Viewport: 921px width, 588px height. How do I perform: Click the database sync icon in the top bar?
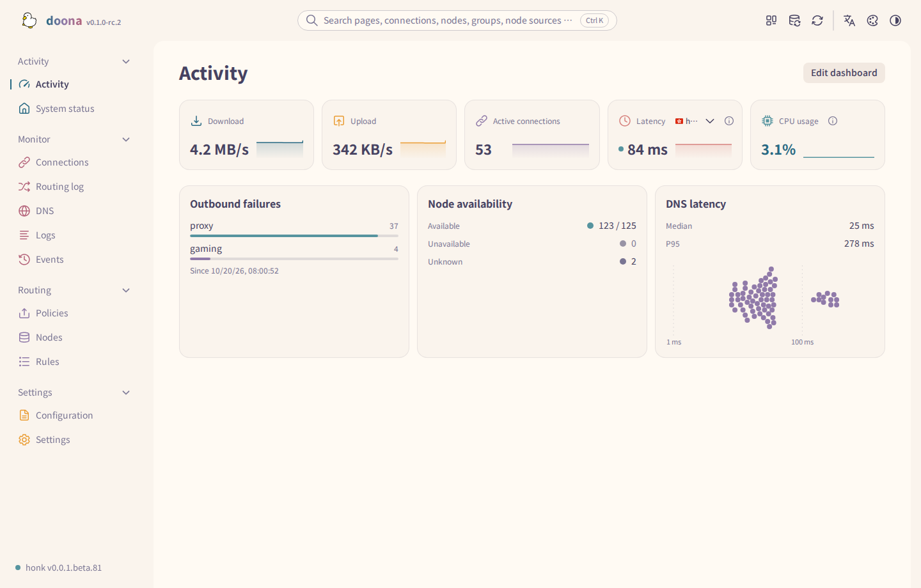pyautogui.click(x=794, y=20)
